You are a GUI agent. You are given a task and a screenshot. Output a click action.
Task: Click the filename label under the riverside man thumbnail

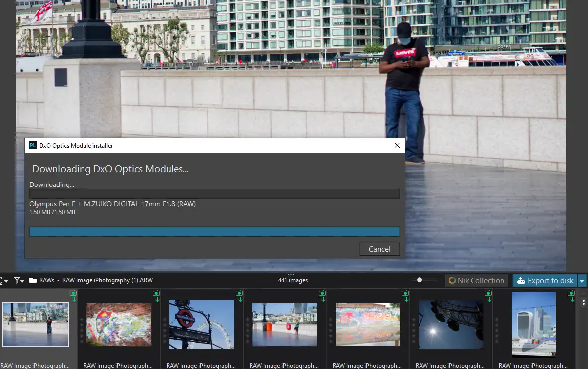[x=35, y=365]
